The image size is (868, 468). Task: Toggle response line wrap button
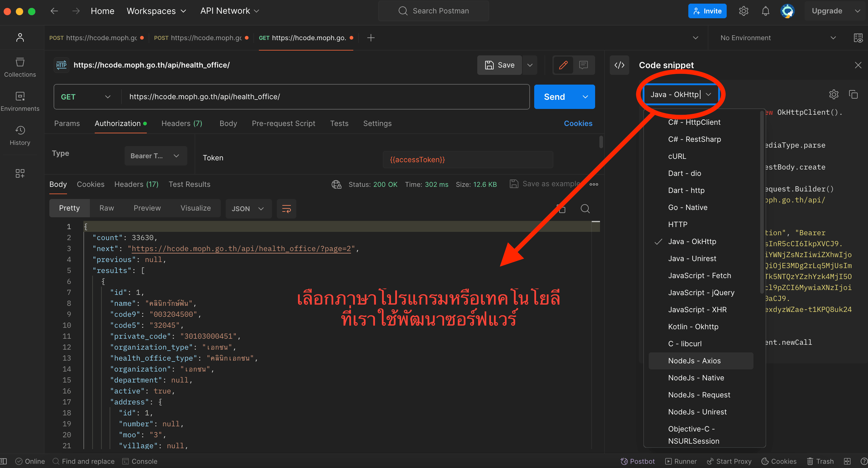[286, 208]
